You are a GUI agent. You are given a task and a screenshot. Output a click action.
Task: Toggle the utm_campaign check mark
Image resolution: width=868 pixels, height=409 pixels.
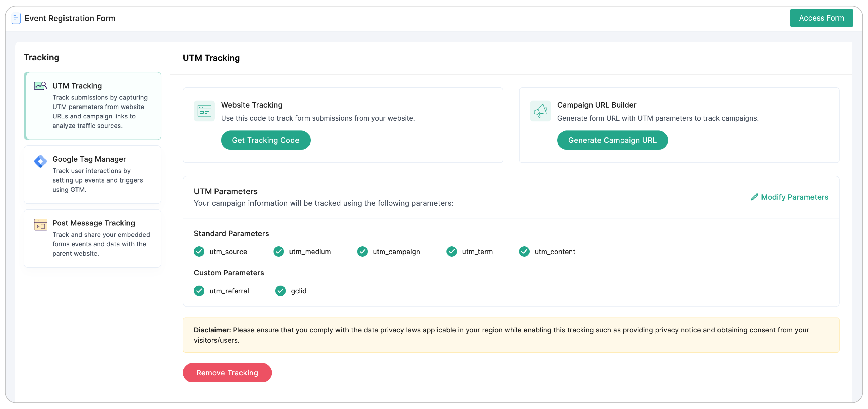pos(362,252)
